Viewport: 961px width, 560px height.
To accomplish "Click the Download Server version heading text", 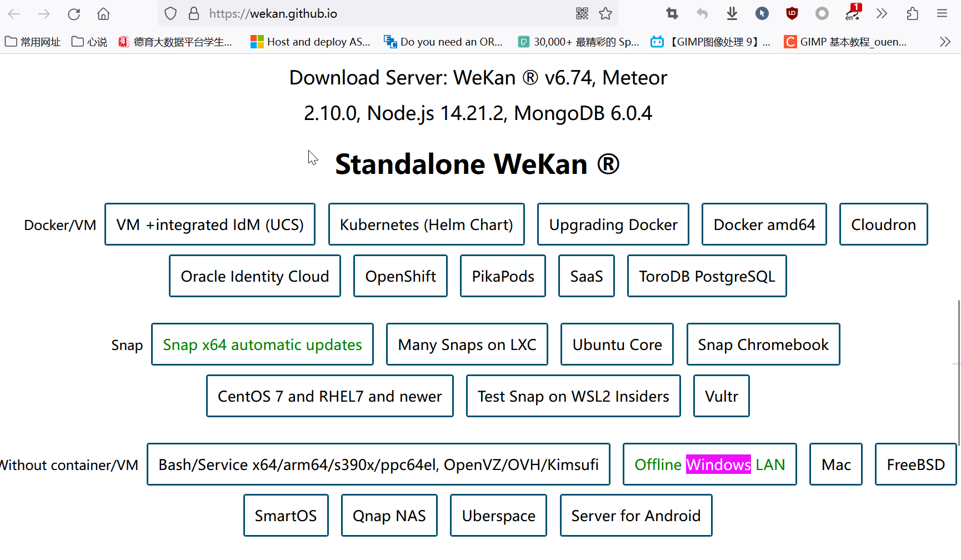I will point(478,95).
